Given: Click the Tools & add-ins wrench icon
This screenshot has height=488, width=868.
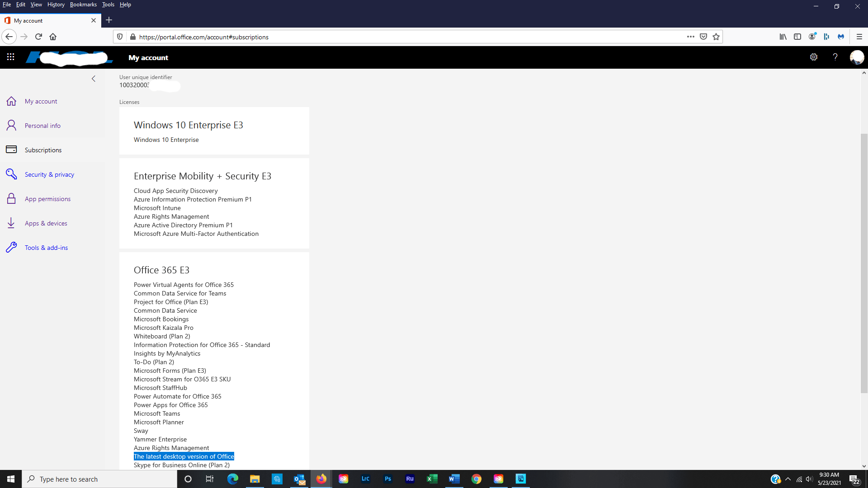Looking at the screenshot, I should click(11, 248).
